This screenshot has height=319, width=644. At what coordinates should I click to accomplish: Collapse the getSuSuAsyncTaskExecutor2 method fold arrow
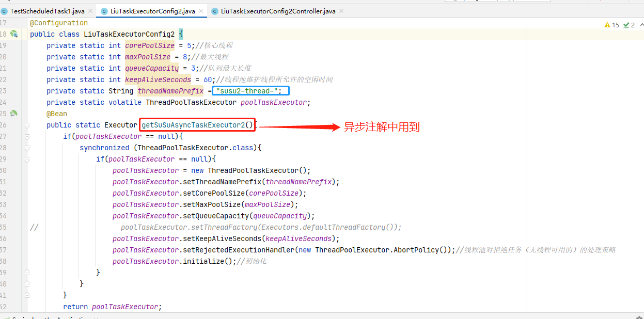point(27,125)
